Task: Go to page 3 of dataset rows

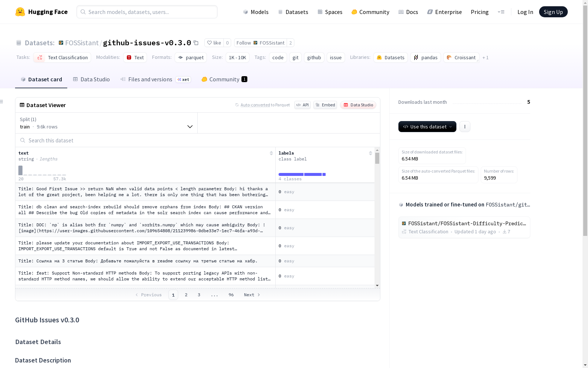Action: pyautogui.click(x=199, y=295)
